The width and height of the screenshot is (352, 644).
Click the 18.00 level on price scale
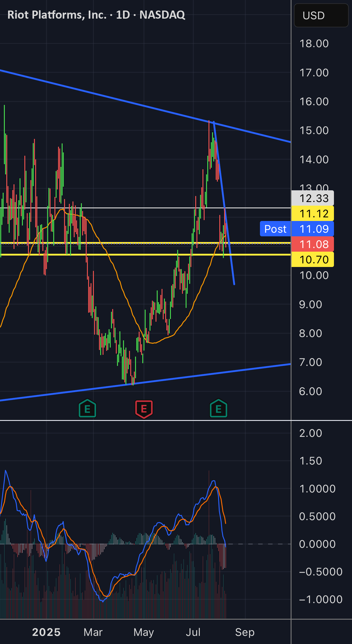pos(314,44)
